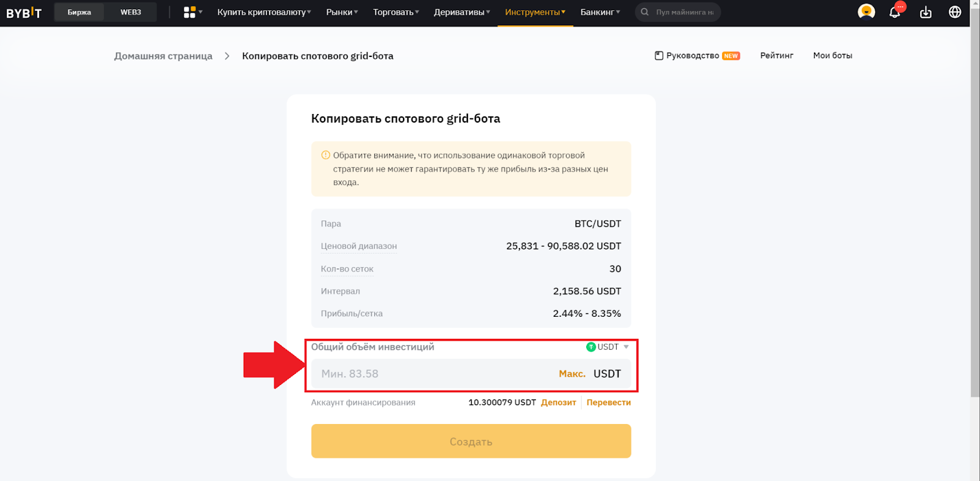Click the Ценовой диапазон label
Viewport: 980px width, 481px height.
coord(359,246)
